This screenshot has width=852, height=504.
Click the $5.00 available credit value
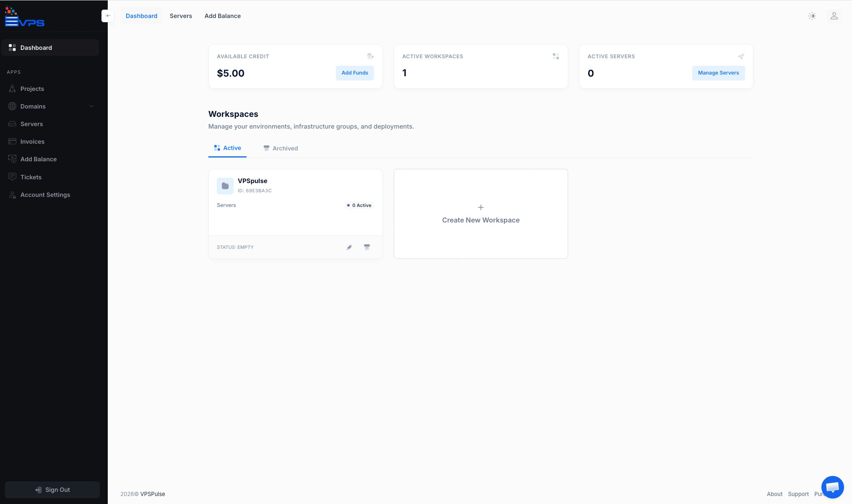(231, 73)
